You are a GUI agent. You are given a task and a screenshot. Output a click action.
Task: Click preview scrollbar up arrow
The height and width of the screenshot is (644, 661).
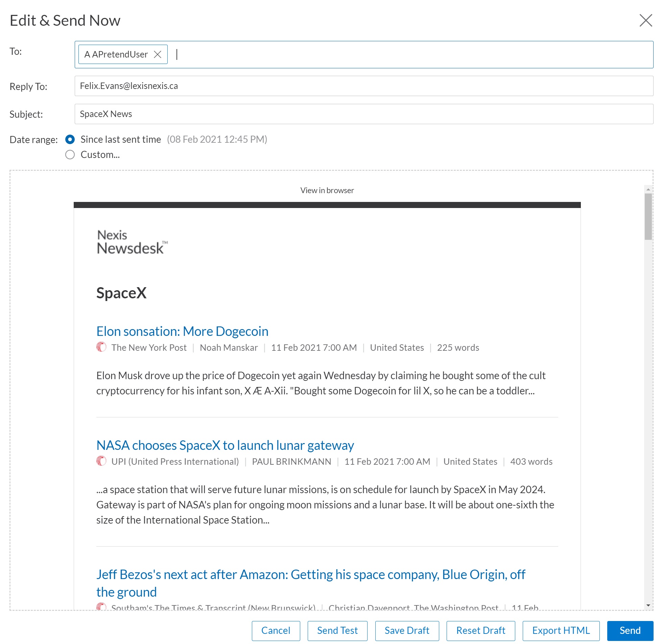(648, 189)
